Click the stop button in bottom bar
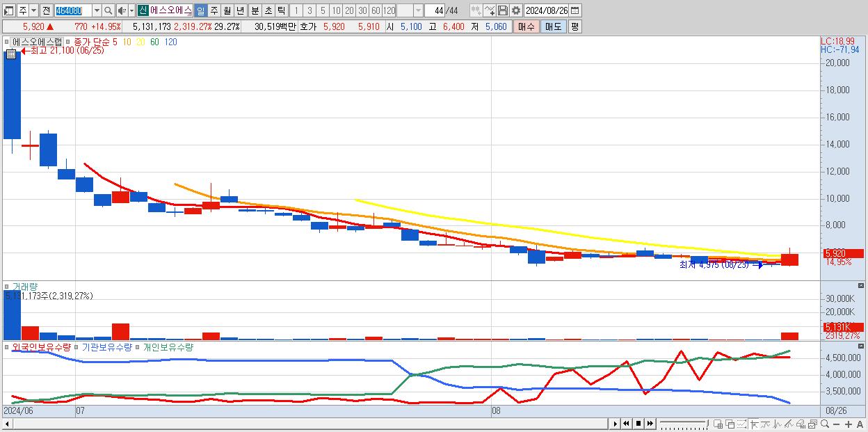Image resolution: width=868 pixels, height=432 pixels. tap(638, 424)
